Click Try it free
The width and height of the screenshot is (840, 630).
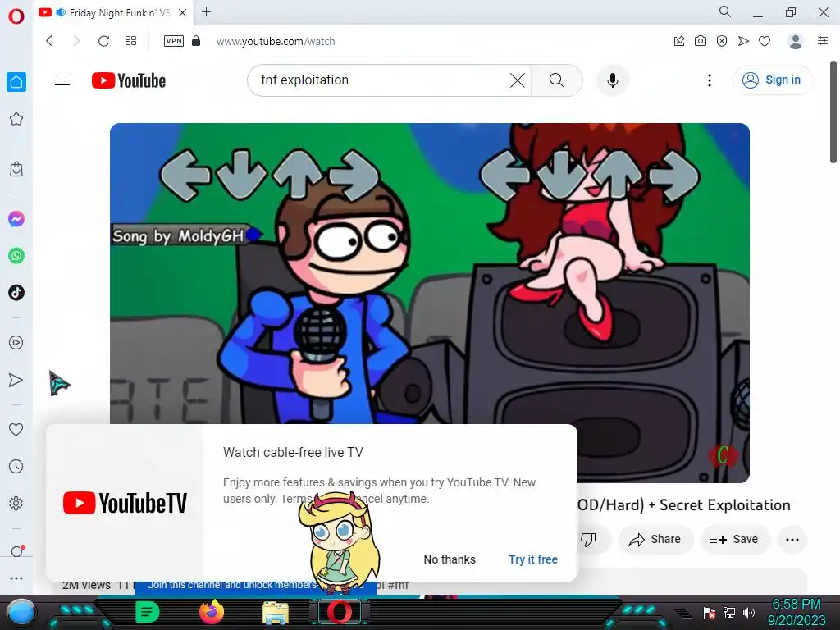pyautogui.click(x=533, y=559)
